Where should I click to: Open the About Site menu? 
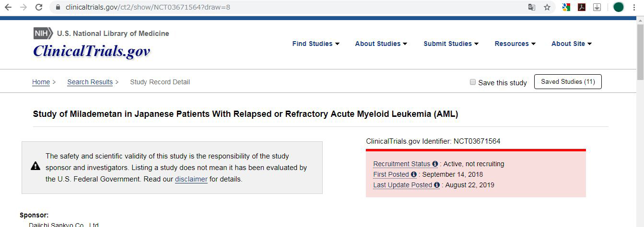pyautogui.click(x=571, y=44)
